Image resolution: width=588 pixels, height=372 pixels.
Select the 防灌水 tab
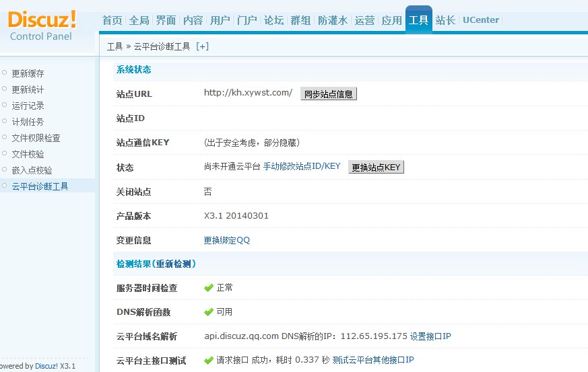coord(333,20)
